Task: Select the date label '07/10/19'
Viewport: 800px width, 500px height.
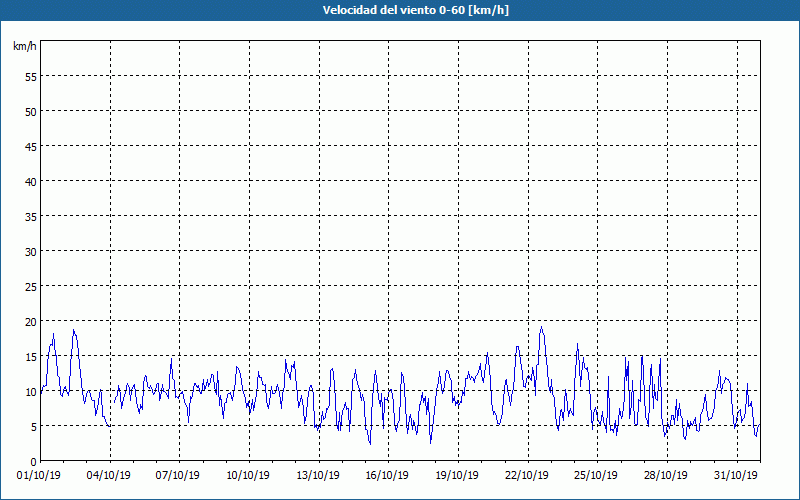Action: click(178, 476)
